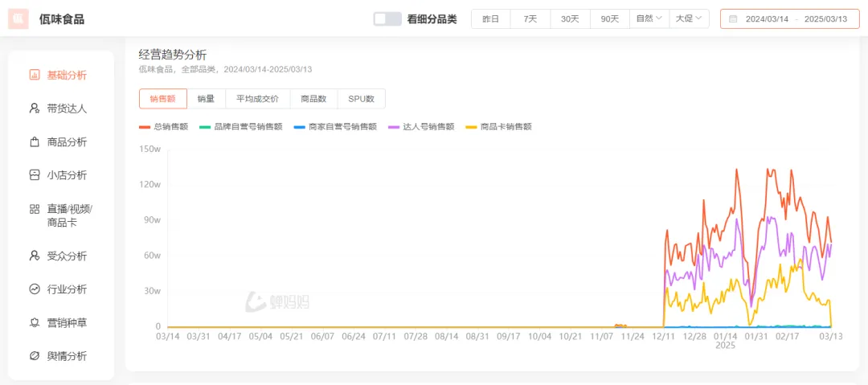Click the 直播/视频/商品卡 grid icon
The image size is (868, 385).
tap(35, 209)
